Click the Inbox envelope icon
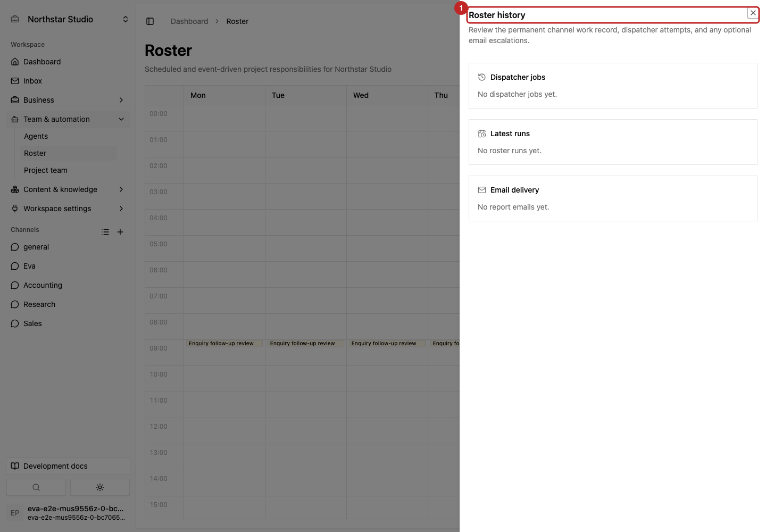 click(15, 81)
